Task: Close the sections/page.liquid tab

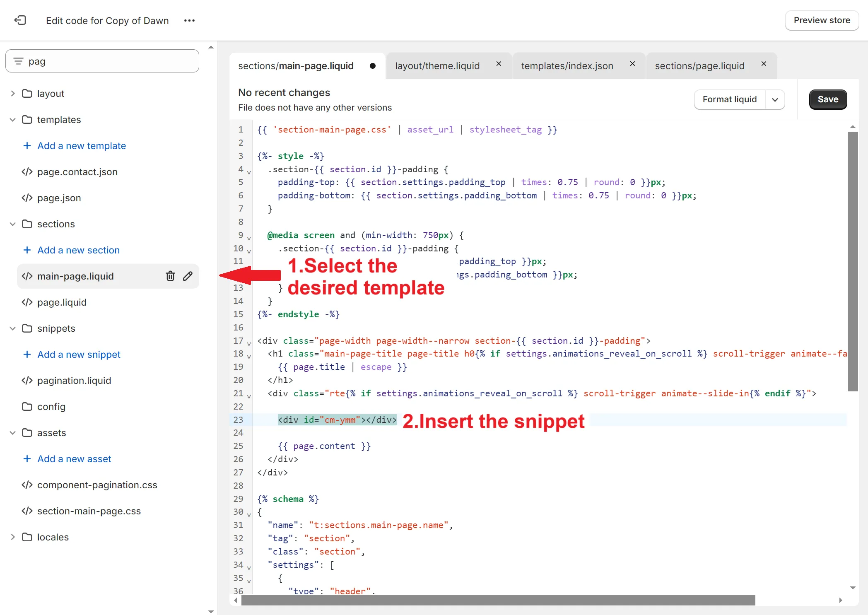Action: (764, 64)
